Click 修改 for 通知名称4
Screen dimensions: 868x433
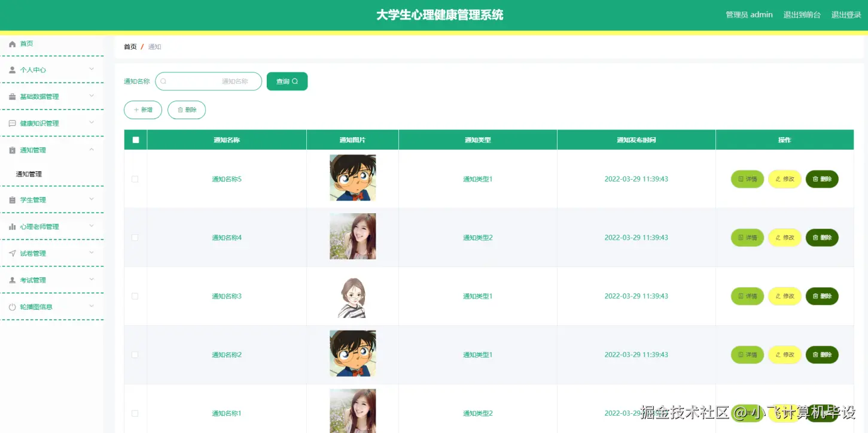coord(785,238)
